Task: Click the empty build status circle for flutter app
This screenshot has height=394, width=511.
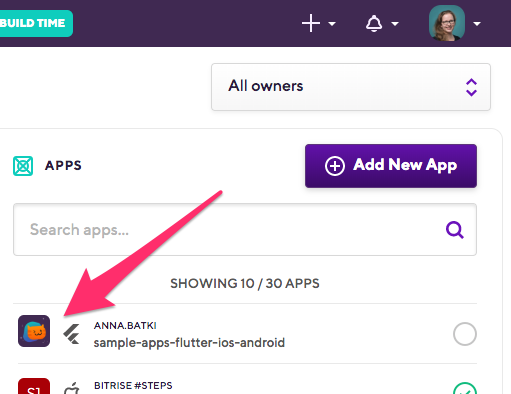Action: coord(465,334)
